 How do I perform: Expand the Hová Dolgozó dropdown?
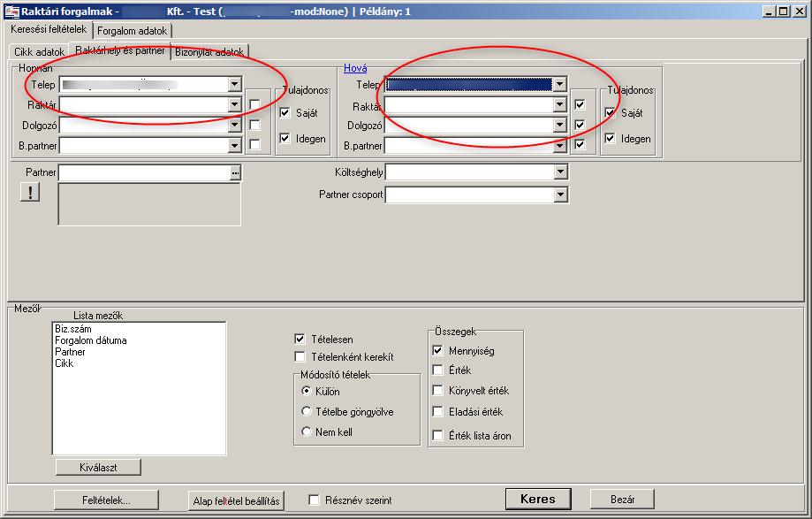560,125
